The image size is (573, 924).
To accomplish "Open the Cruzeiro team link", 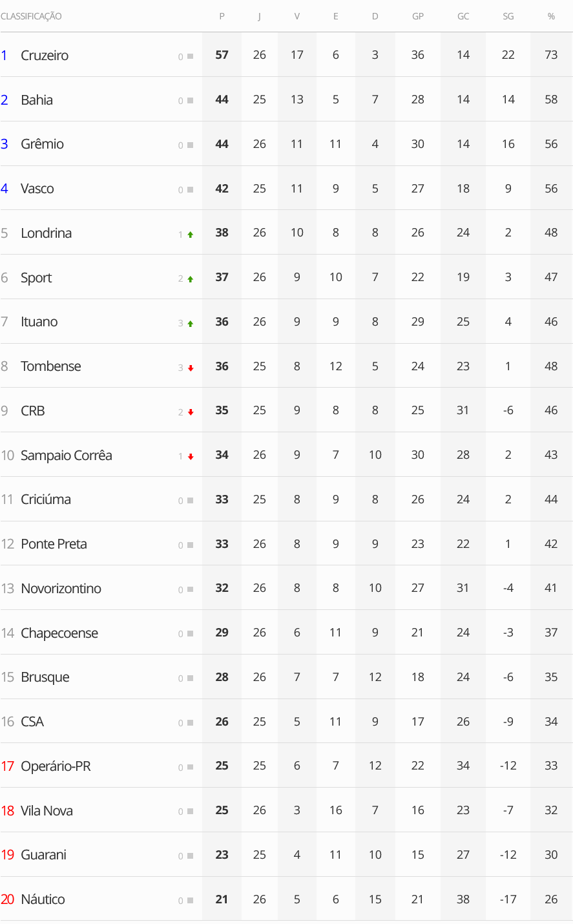I will point(45,56).
